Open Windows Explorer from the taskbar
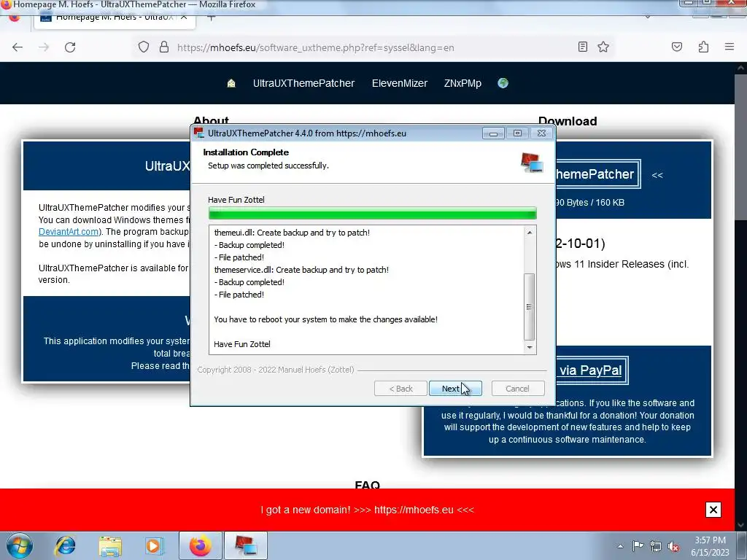This screenshot has height=560, width=747. (110, 545)
